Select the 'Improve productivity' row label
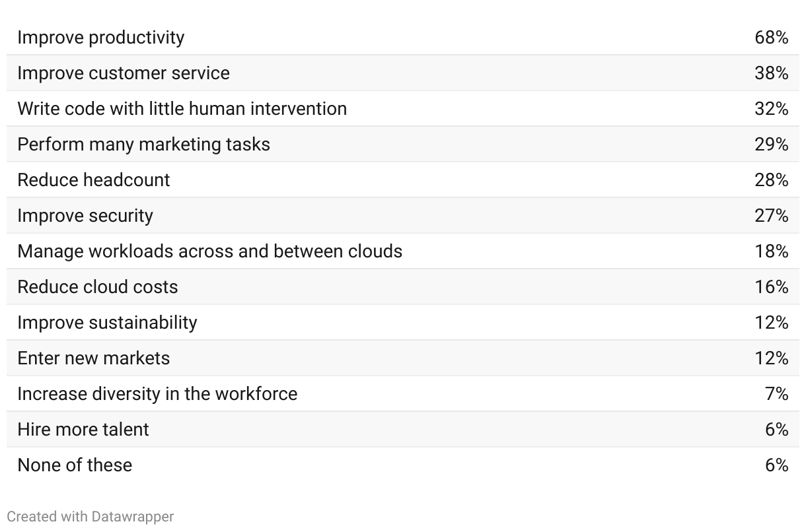This screenshot has width=806, height=532. 100,38
